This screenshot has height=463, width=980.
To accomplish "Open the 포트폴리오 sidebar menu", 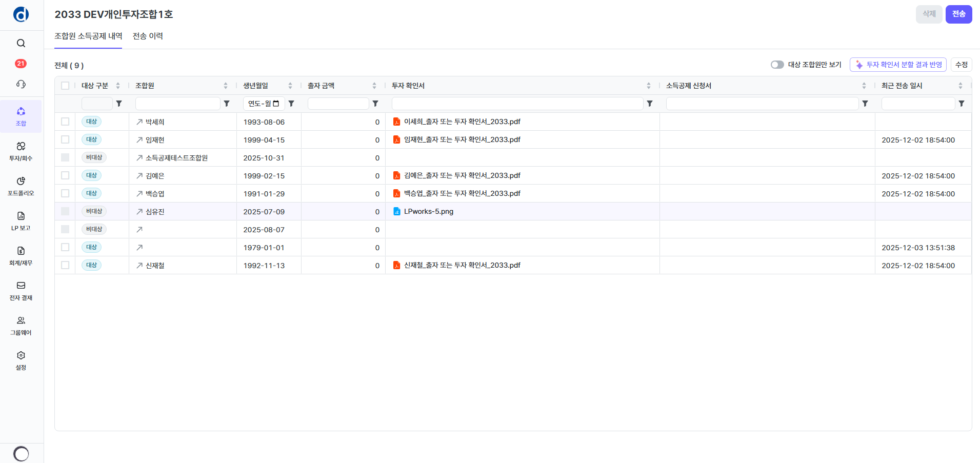I will (x=21, y=186).
